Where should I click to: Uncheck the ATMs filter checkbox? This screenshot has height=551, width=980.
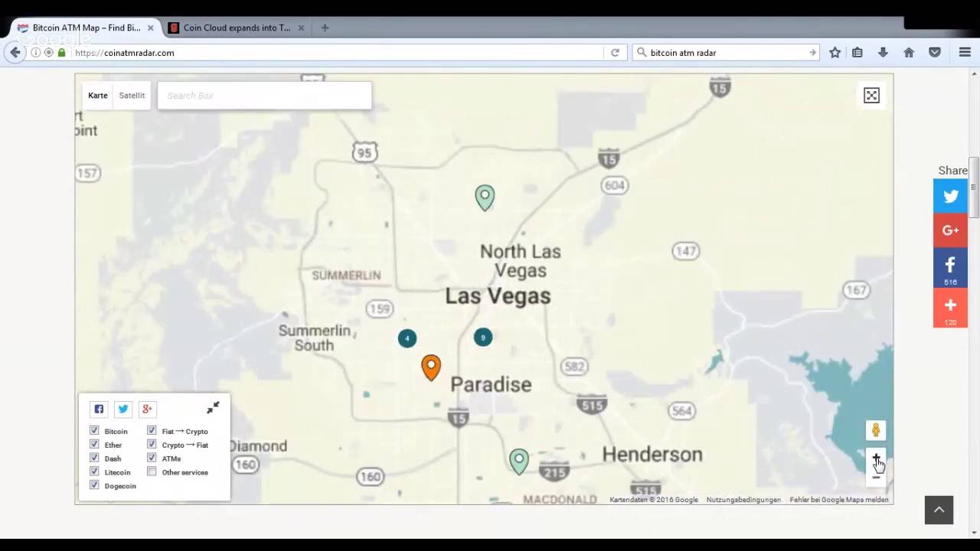pos(152,458)
